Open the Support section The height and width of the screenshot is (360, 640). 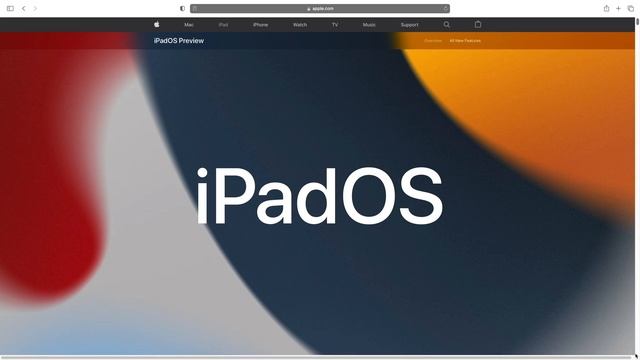click(x=409, y=25)
